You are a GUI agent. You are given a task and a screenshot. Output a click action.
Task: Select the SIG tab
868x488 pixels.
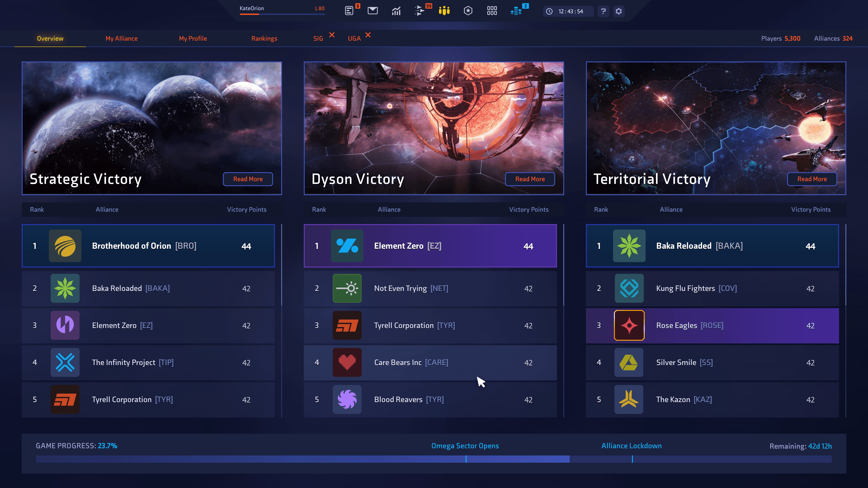pos(318,38)
